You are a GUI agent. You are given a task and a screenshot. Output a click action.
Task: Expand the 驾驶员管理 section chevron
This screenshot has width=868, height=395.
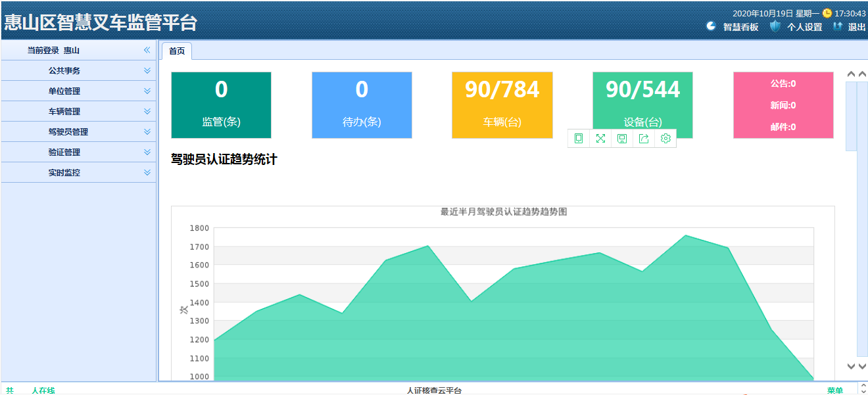(147, 131)
